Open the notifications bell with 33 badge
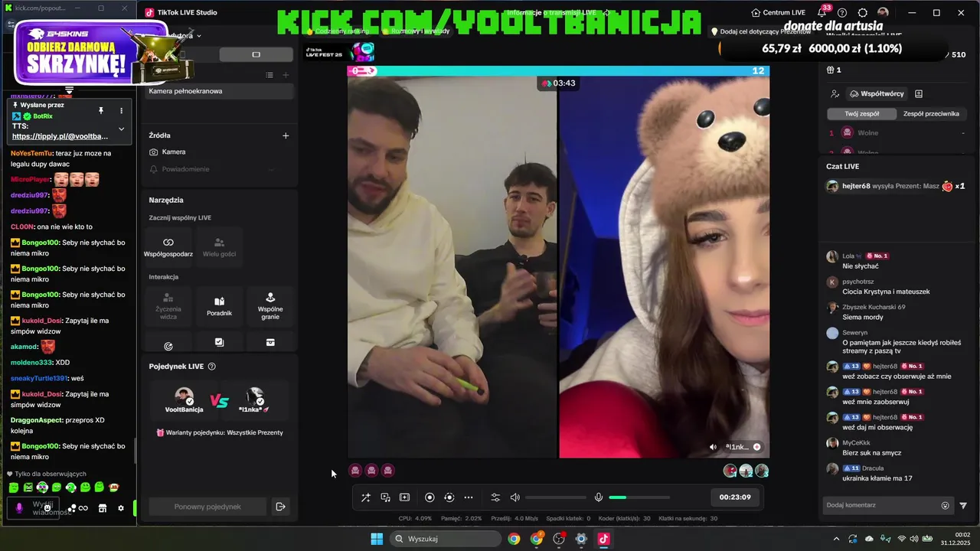The image size is (980, 551). pyautogui.click(x=822, y=12)
